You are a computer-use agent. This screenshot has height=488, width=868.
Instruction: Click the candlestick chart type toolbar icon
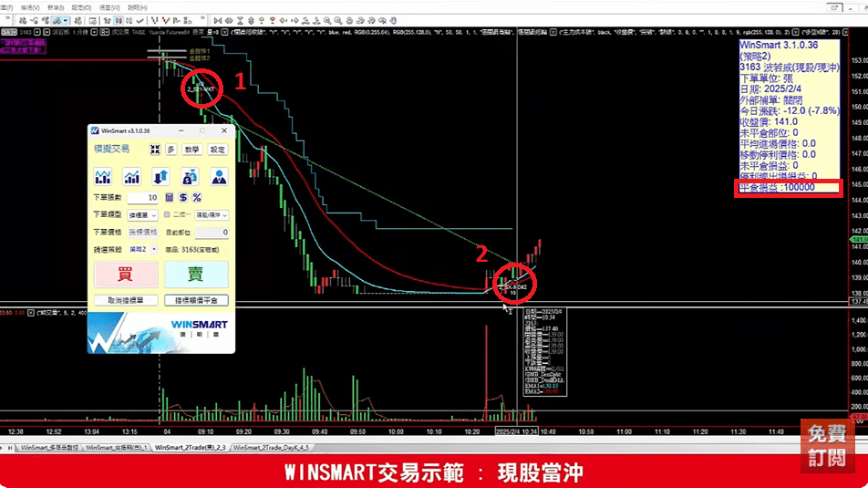[x=119, y=20]
